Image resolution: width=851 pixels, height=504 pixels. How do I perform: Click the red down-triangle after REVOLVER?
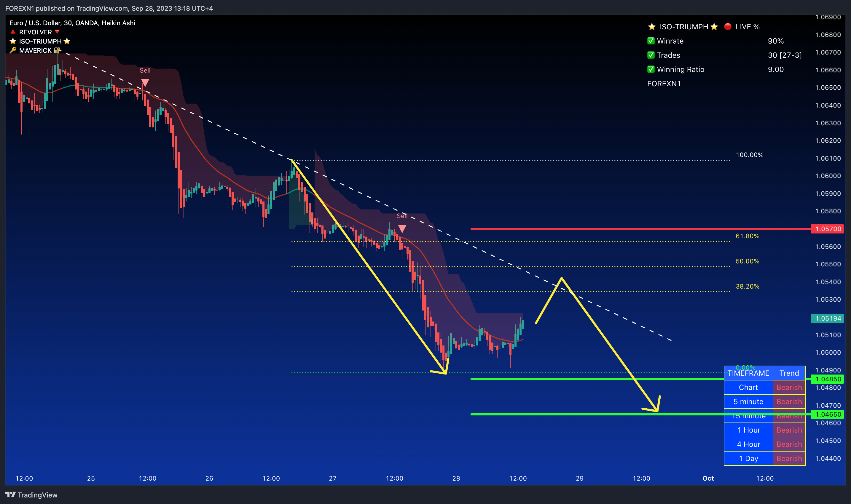pos(57,32)
